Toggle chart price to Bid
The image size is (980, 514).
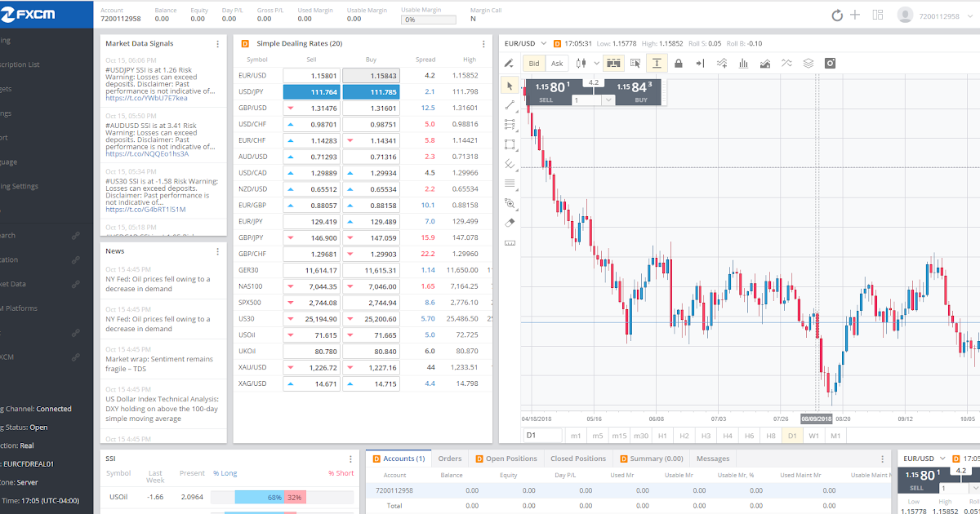(x=534, y=63)
